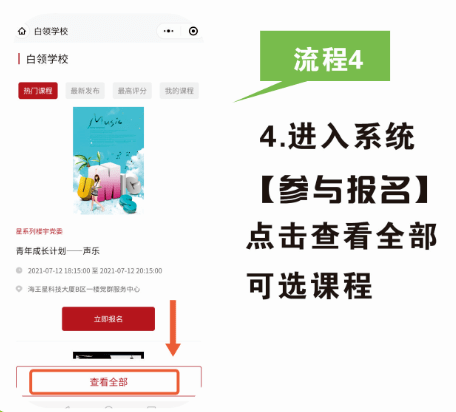Tap the circular close target icon
This screenshot has height=412, width=456.
(193, 31)
